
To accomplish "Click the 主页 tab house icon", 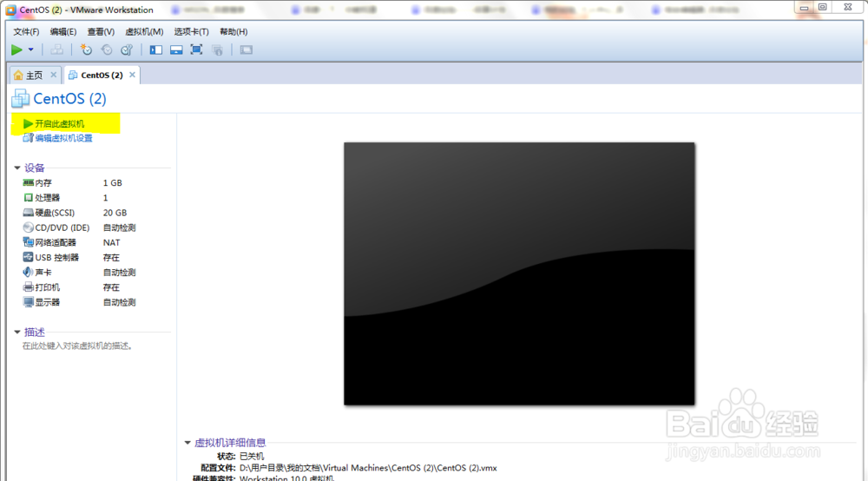I will [x=19, y=76].
